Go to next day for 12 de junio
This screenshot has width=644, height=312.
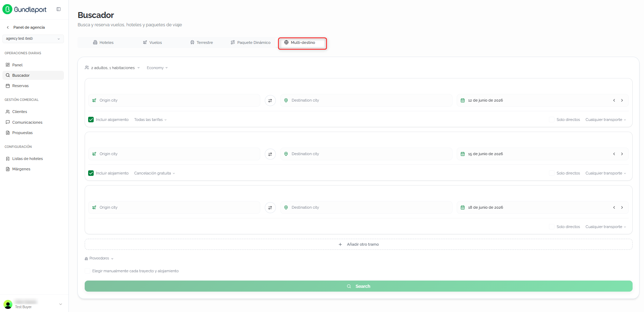click(622, 101)
